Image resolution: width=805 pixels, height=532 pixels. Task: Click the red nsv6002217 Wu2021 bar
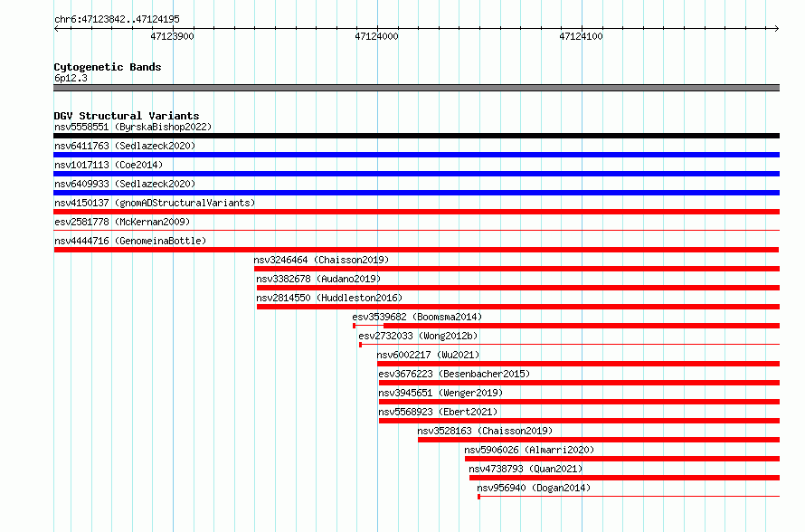[578, 364]
